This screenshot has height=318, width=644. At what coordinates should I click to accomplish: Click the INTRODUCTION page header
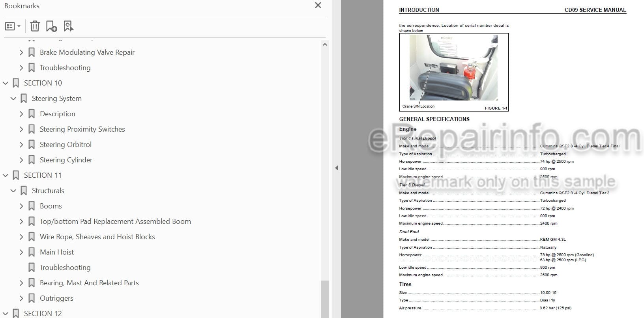419,10
